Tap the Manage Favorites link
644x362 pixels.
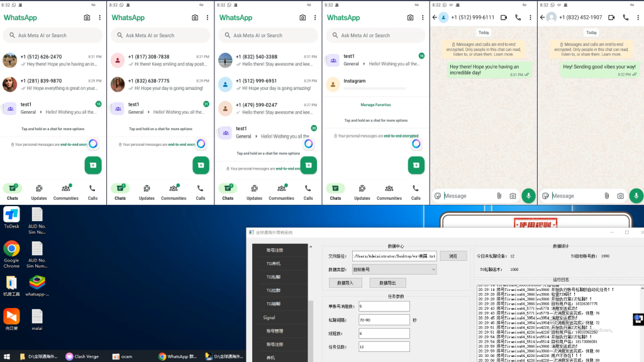376,105
